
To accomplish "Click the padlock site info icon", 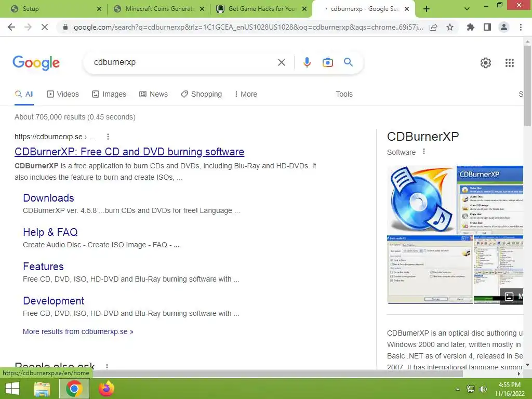I will pyautogui.click(x=65, y=27).
